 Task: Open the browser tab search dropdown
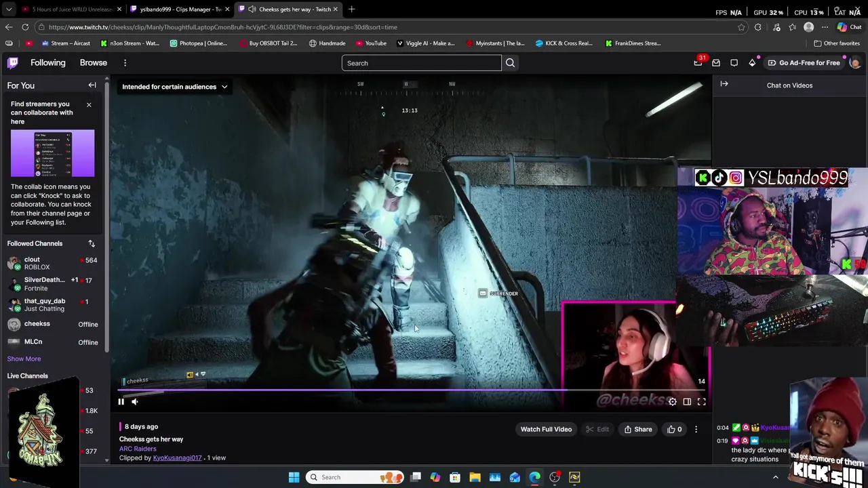click(8, 9)
